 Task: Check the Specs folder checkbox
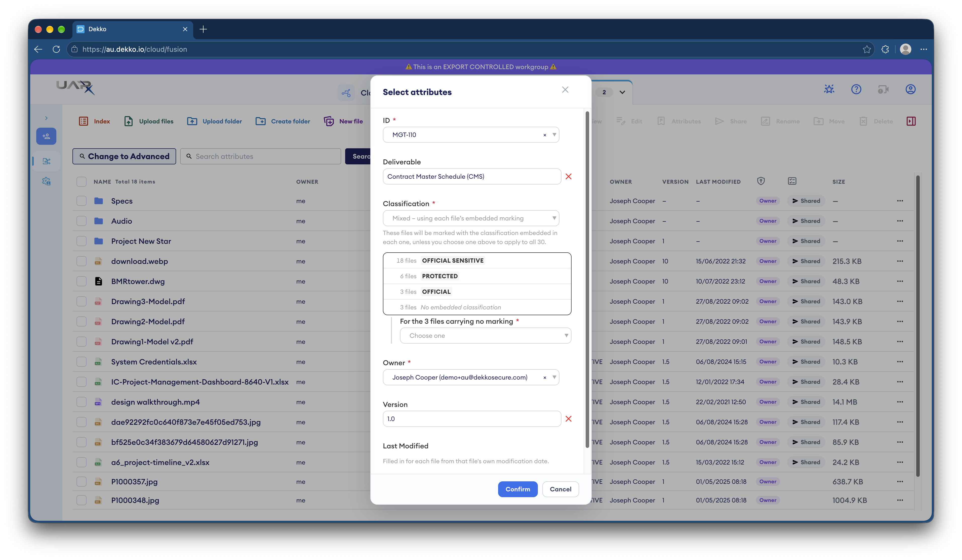81,201
